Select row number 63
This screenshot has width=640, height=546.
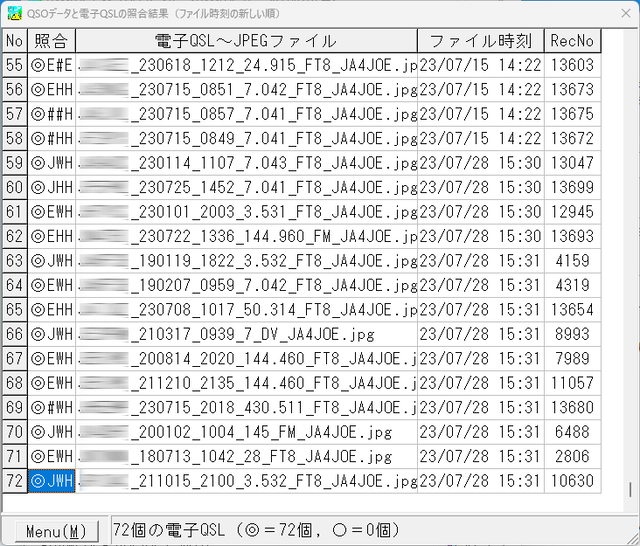coord(15,261)
